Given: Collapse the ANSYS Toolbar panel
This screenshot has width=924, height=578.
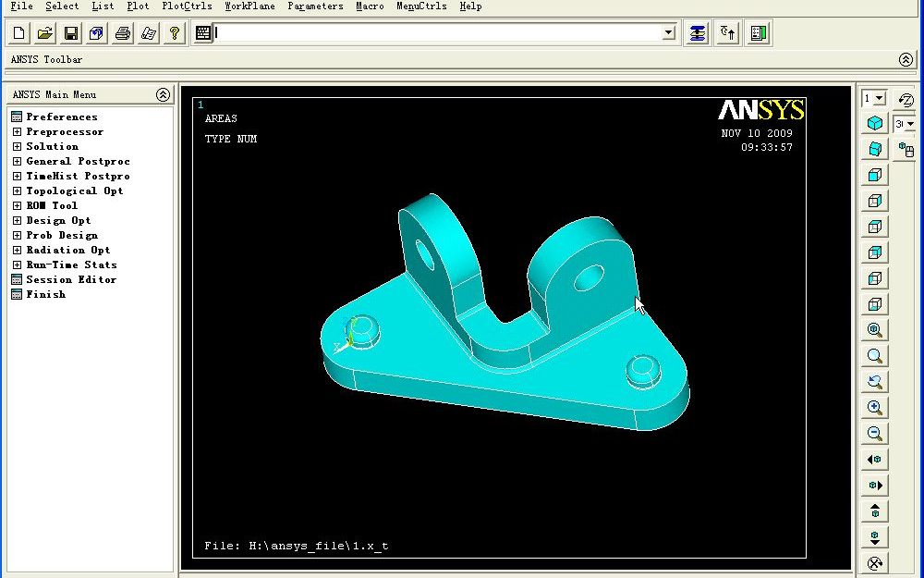Looking at the screenshot, I should pos(906,59).
